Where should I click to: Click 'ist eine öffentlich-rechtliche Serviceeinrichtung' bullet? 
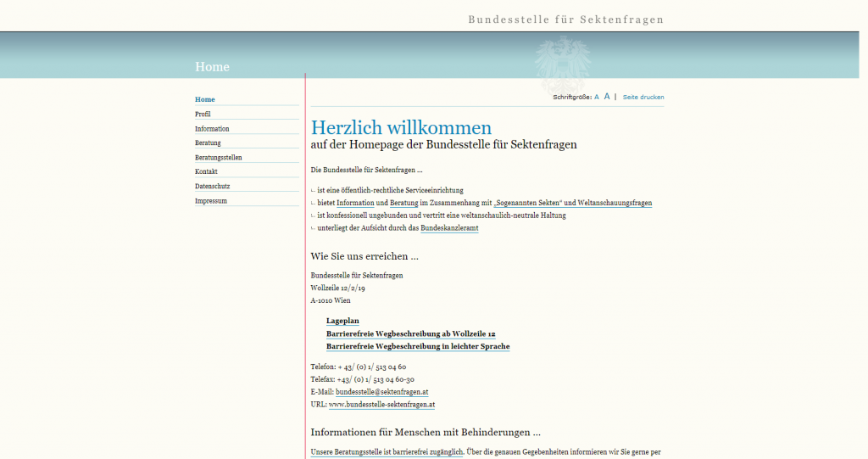click(390, 190)
